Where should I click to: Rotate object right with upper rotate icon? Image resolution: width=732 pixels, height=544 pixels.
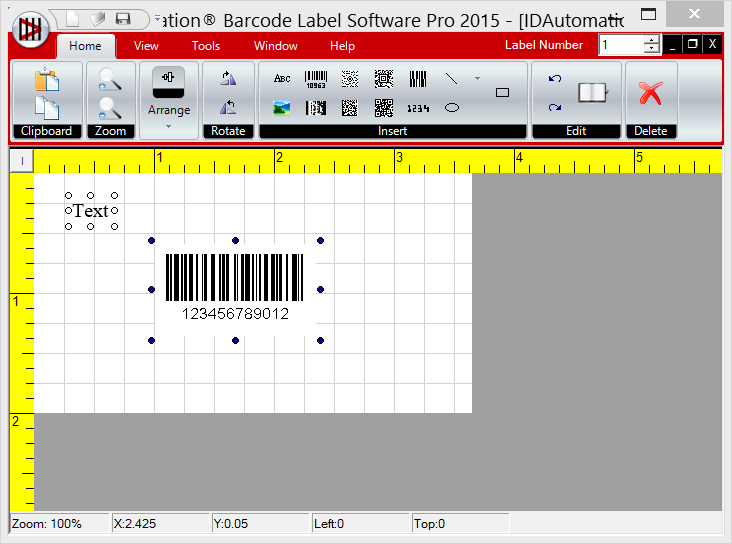click(228, 78)
